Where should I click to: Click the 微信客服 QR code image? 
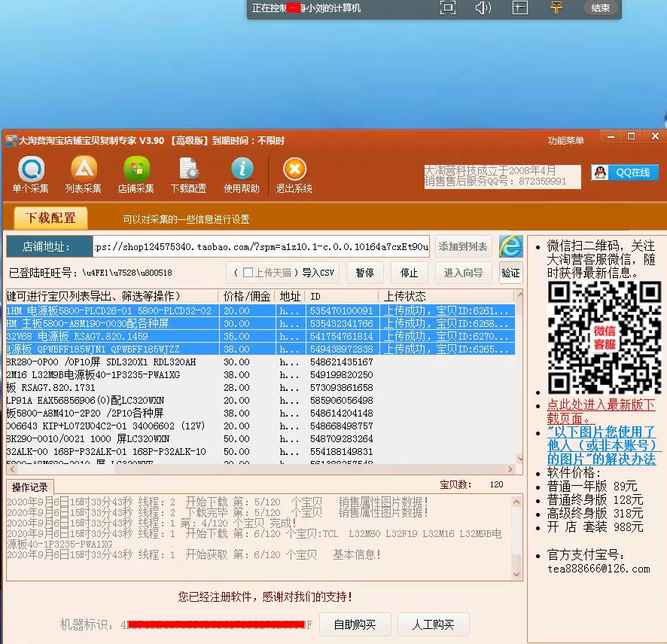(605, 337)
